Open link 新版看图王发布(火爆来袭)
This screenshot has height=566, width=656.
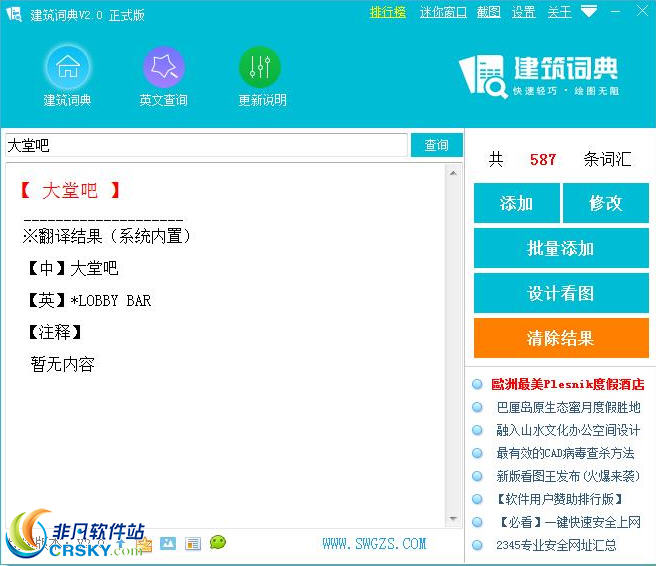[568, 476]
